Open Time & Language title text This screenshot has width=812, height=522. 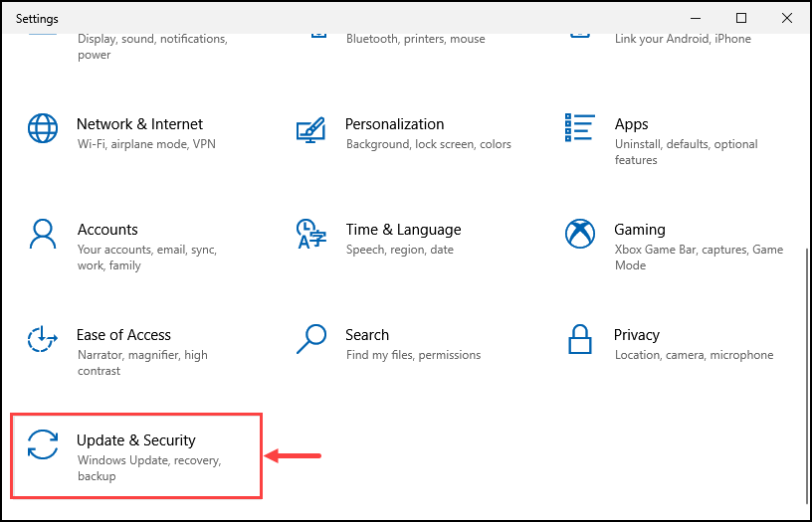point(403,230)
